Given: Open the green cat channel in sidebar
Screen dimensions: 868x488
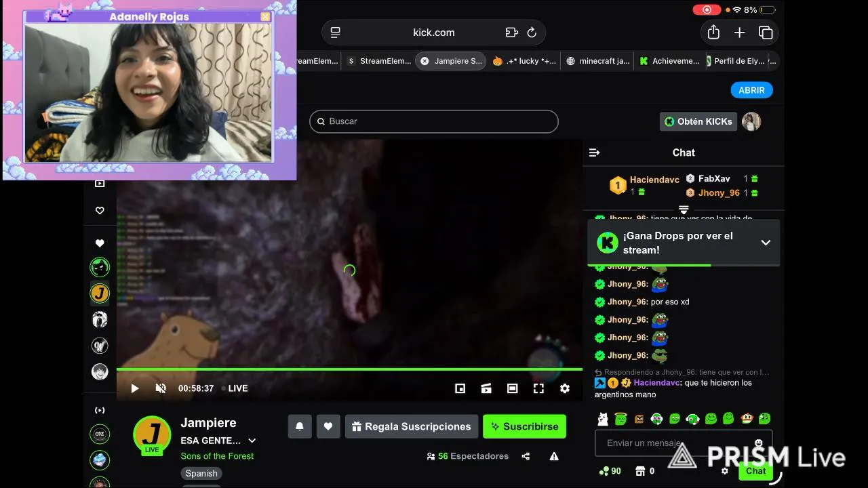Looking at the screenshot, I should click(x=100, y=267).
